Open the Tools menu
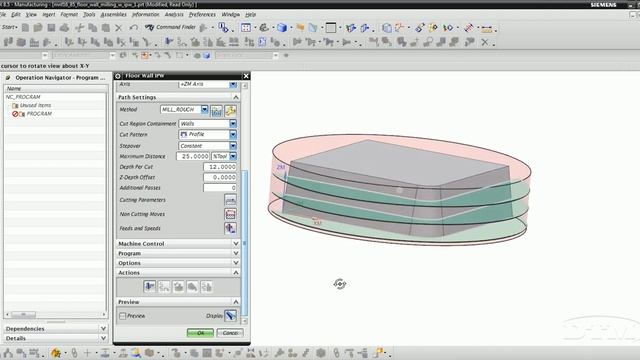 89,14
